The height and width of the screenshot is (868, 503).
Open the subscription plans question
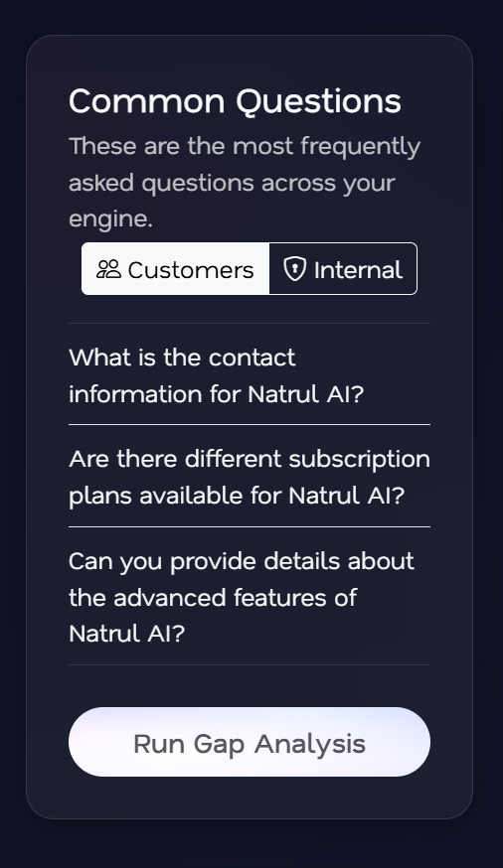(x=250, y=477)
